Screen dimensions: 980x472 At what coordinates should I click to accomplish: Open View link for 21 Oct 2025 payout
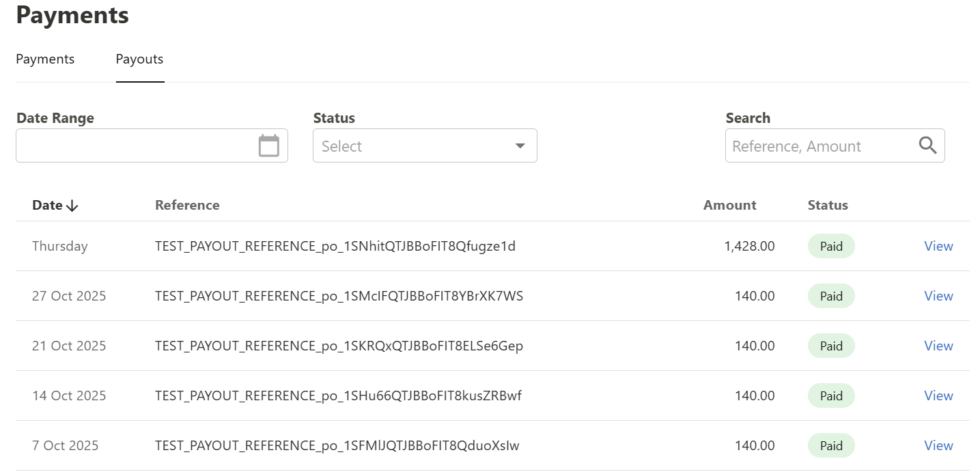938,346
